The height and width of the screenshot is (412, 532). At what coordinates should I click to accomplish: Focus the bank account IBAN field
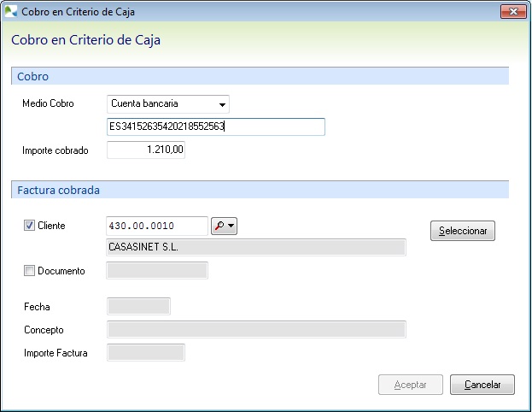pyautogui.click(x=215, y=127)
